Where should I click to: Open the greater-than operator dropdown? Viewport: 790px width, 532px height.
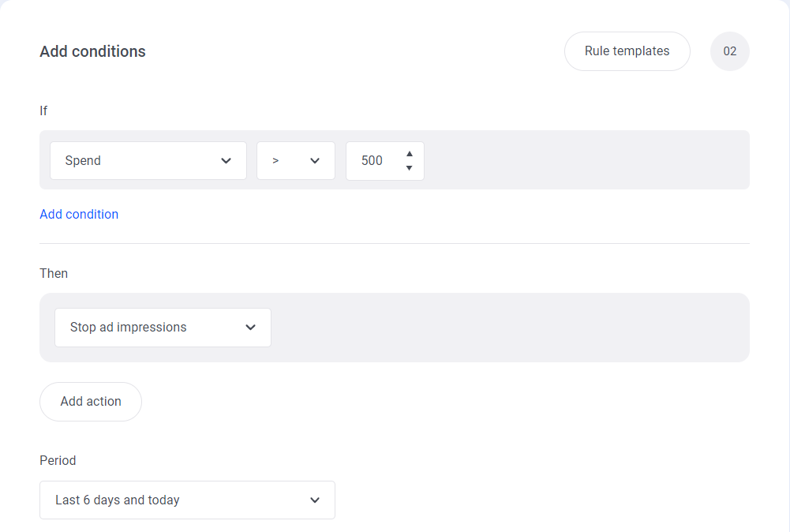tap(296, 161)
